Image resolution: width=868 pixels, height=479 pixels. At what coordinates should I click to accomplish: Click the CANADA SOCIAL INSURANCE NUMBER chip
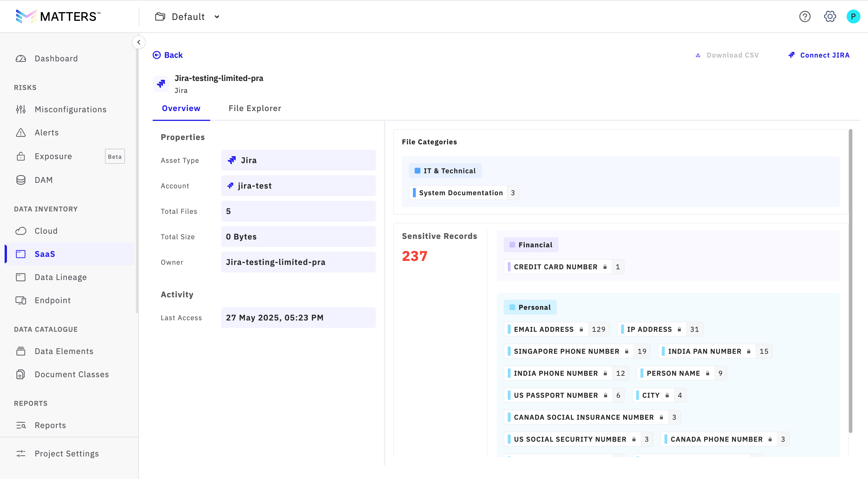tap(592, 417)
